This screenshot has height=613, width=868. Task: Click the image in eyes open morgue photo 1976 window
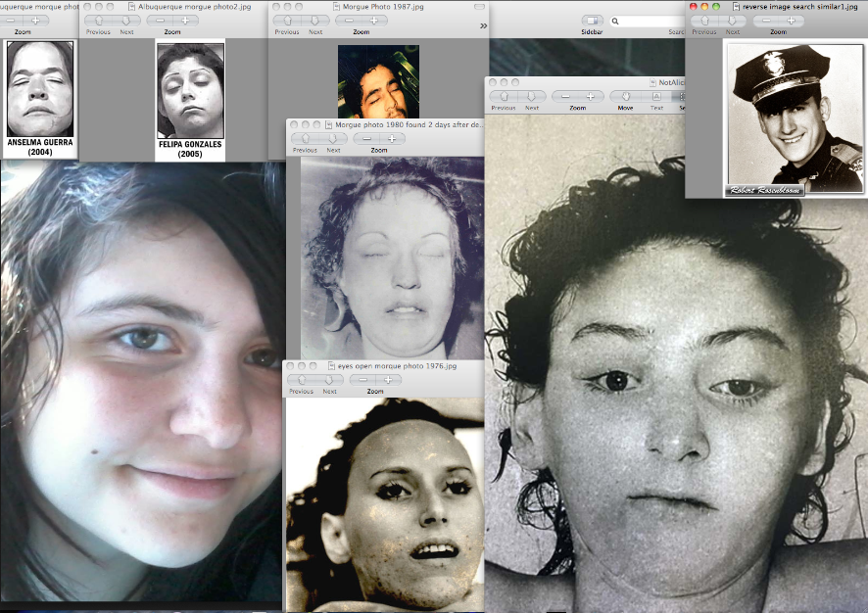point(385,504)
